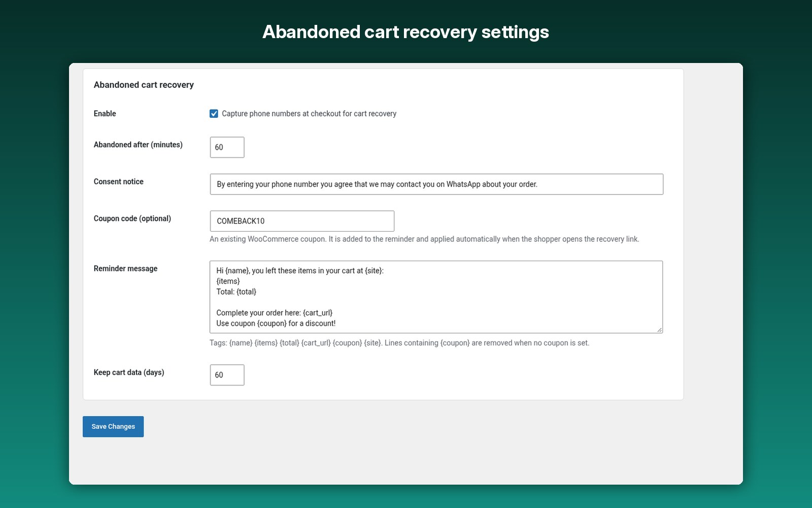The width and height of the screenshot is (812, 508).
Task: Click the 'Enable' row label
Action: click(105, 113)
